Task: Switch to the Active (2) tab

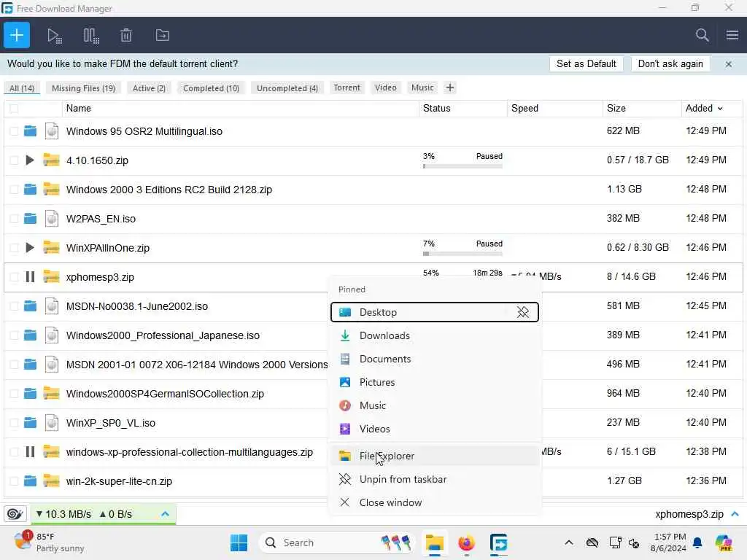Action: pos(149,88)
